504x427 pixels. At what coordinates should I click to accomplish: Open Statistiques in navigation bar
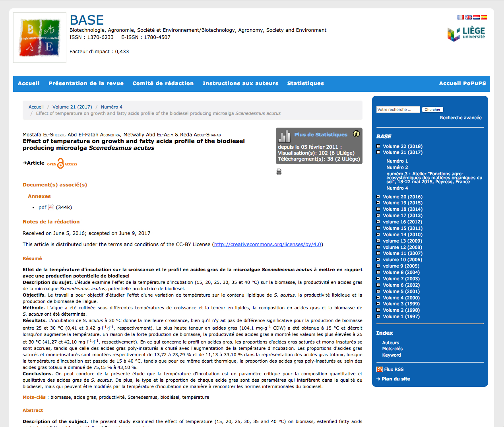pyautogui.click(x=306, y=83)
